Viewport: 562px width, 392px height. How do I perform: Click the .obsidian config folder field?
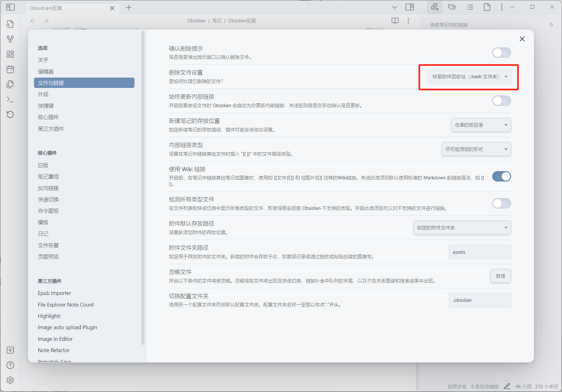pyautogui.click(x=480, y=300)
